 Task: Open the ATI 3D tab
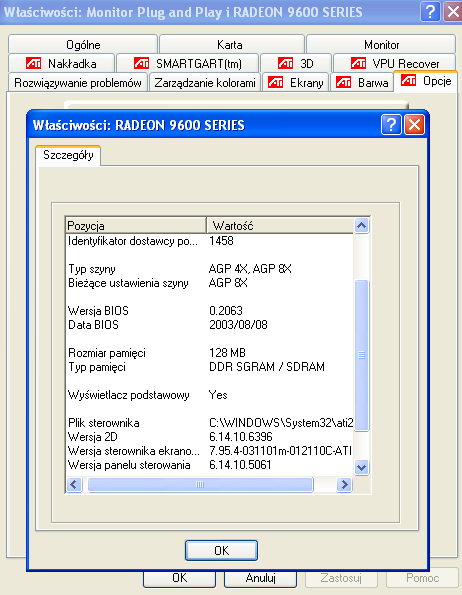click(x=296, y=63)
